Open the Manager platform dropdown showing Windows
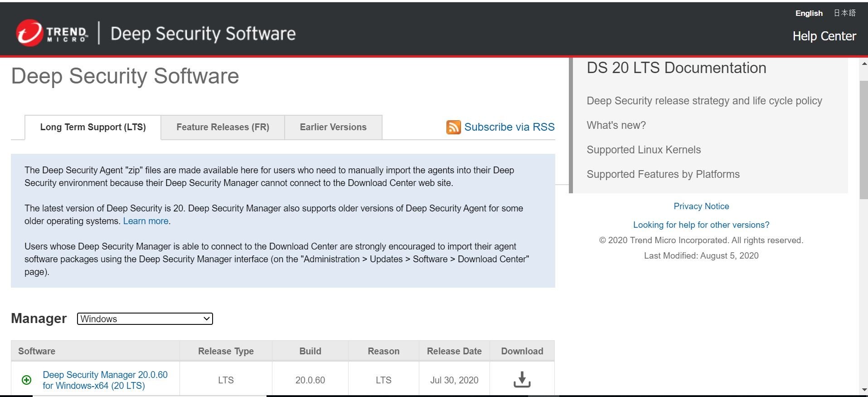The height and width of the screenshot is (397, 868). click(x=145, y=319)
